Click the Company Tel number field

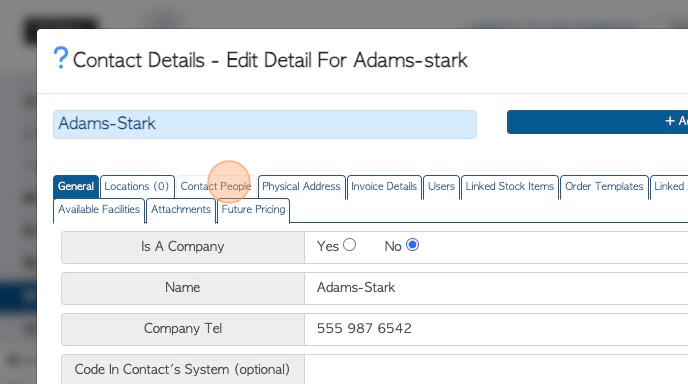click(496, 329)
